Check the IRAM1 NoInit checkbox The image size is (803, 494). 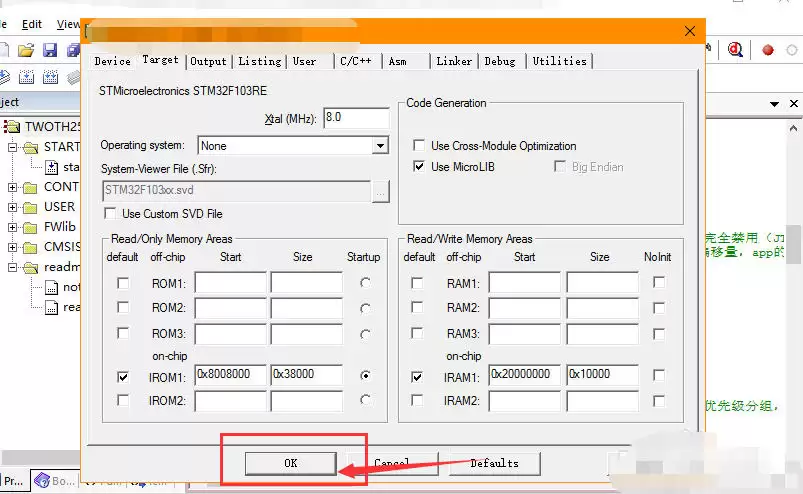click(x=659, y=375)
